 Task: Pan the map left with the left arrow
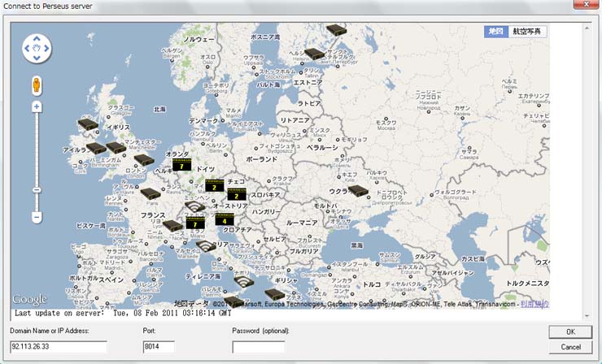click(x=27, y=48)
